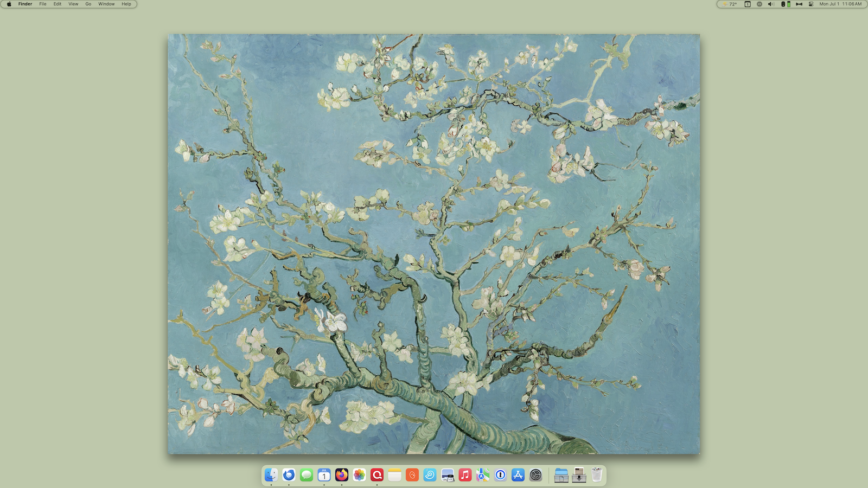Launch Firefox from the Dock
Image resolution: width=868 pixels, height=488 pixels.
(x=342, y=475)
